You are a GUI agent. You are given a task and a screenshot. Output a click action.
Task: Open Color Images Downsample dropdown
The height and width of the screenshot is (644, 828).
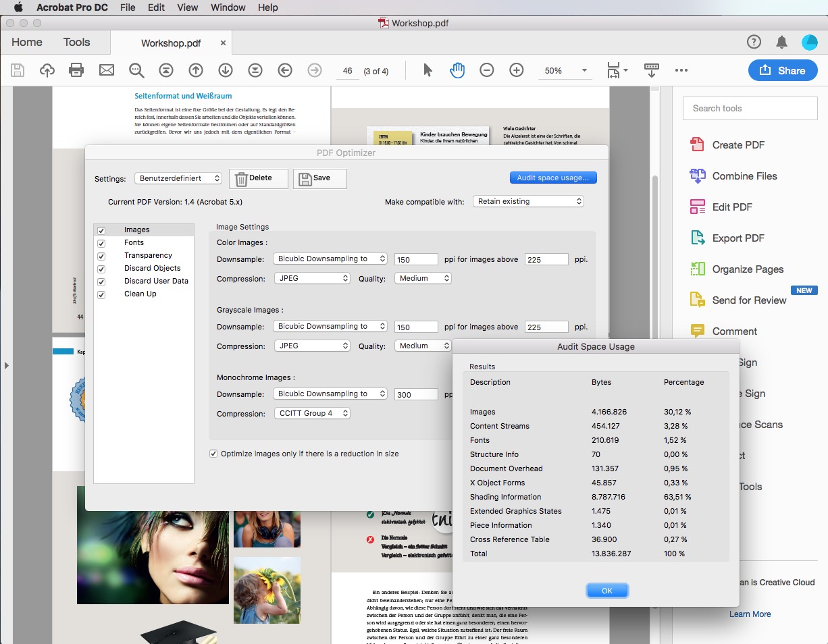click(x=330, y=259)
